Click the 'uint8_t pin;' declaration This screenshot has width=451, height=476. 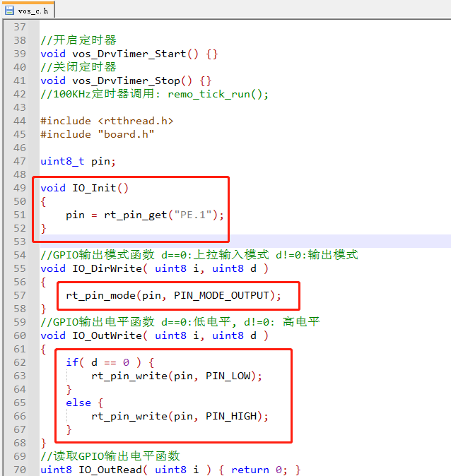[x=78, y=161]
